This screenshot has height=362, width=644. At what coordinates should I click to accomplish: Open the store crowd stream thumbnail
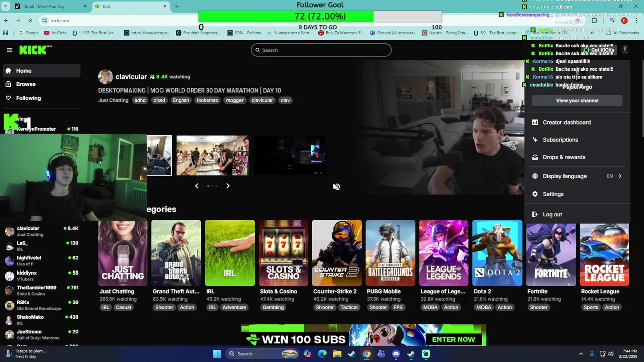tap(212, 155)
